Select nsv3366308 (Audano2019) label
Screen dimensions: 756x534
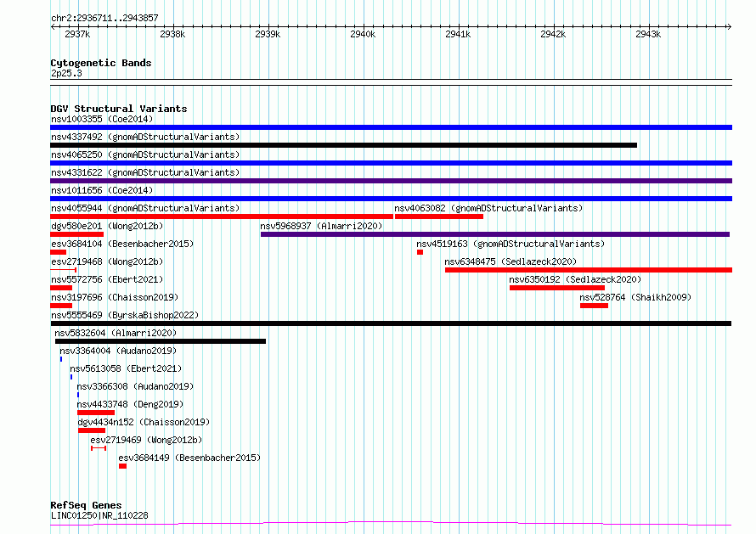click(135, 386)
